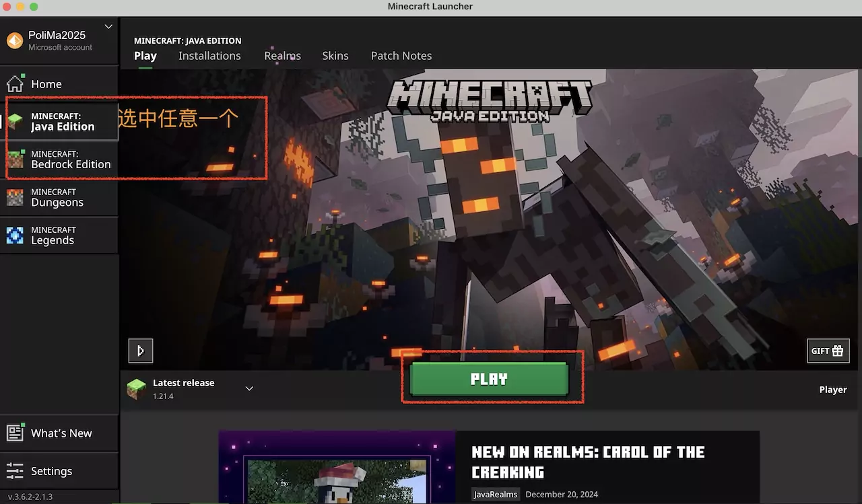Click the Latest release 1.21.4 text
Image resolution: width=862 pixels, height=504 pixels.
click(183, 389)
